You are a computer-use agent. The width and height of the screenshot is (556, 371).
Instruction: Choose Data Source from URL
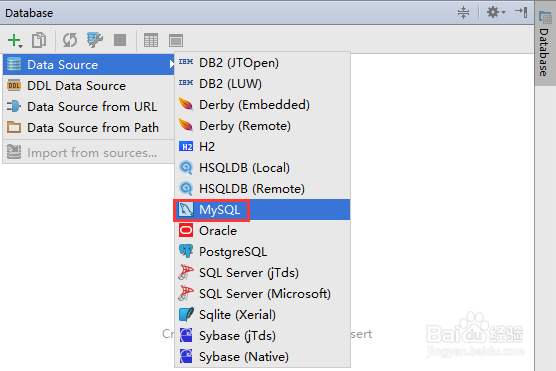point(89,106)
